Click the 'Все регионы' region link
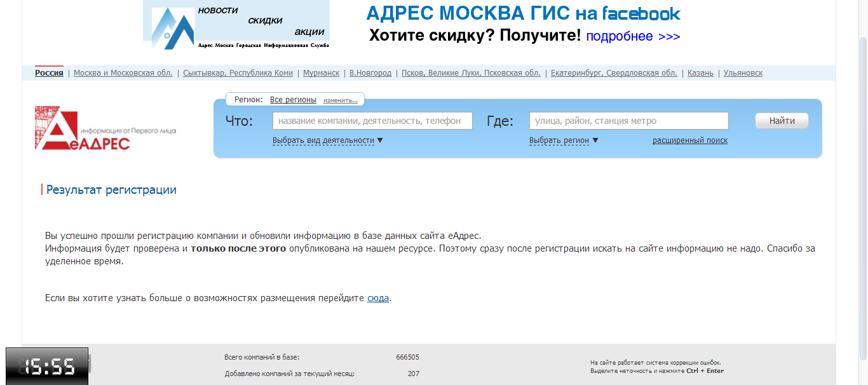Screen dimensions: 868x385 click(x=293, y=100)
